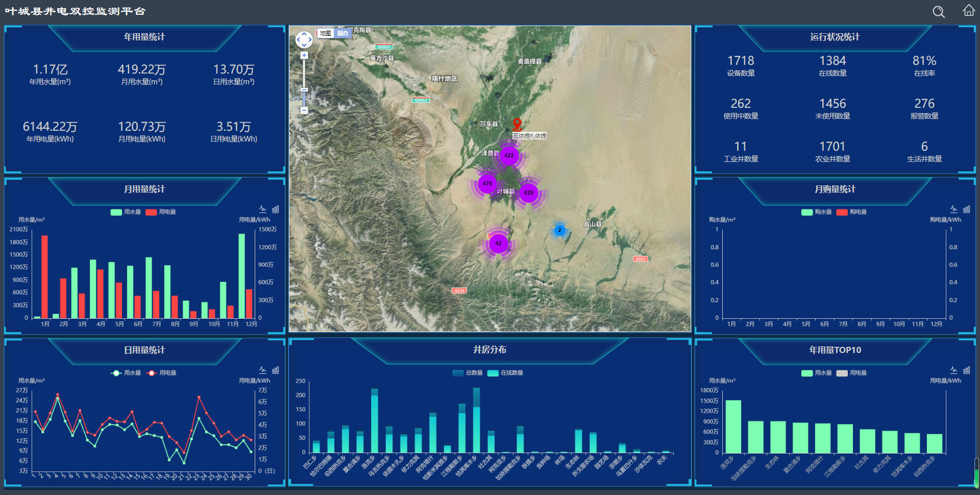Switch 日用量统计 chart to bar view
This screenshot has width=980, height=495.
276,370
